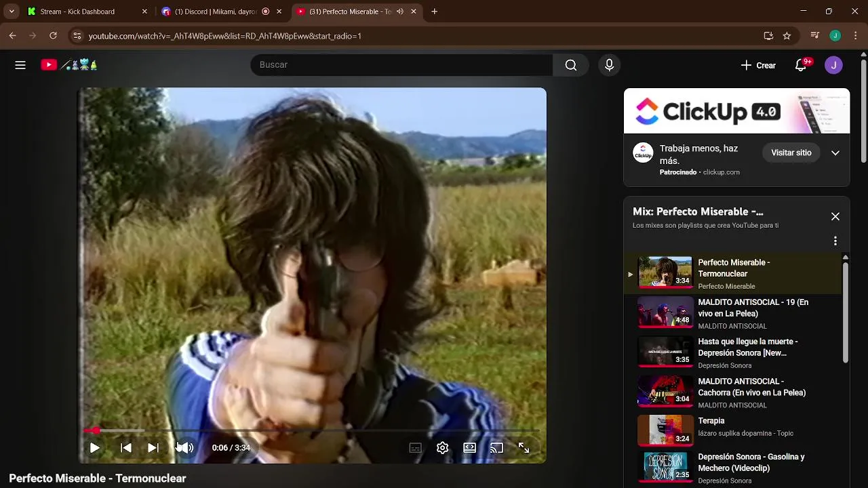Focus the Buscar search field
The height and width of the screenshot is (488, 868).
[x=401, y=65]
